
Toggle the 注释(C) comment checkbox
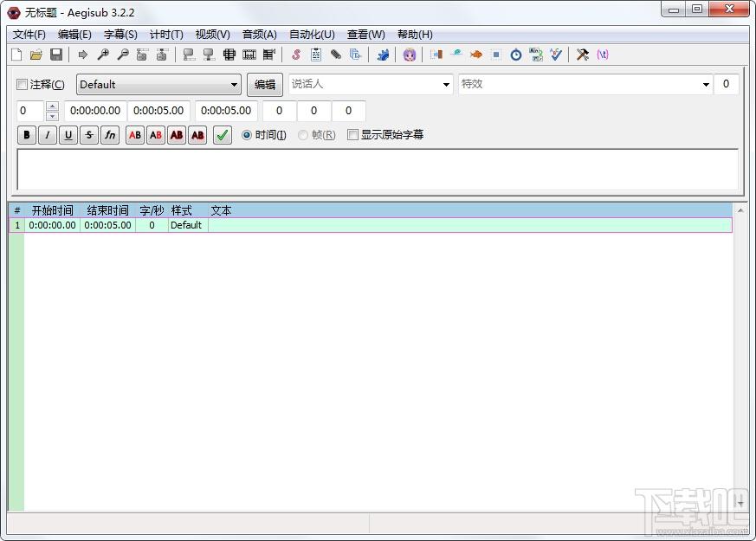pyautogui.click(x=22, y=85)
